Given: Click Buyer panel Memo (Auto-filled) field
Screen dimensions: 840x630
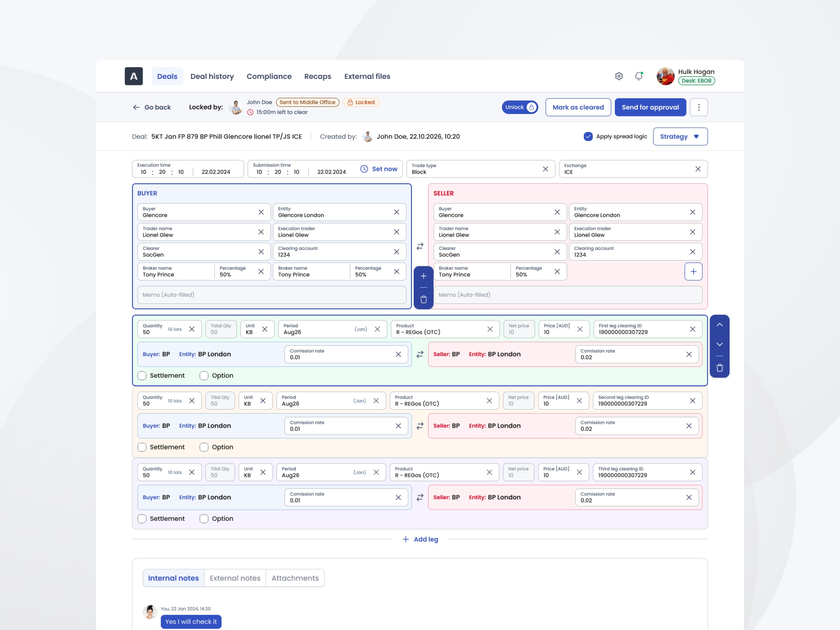Looking at the screenshot, I should click(272, 295).
